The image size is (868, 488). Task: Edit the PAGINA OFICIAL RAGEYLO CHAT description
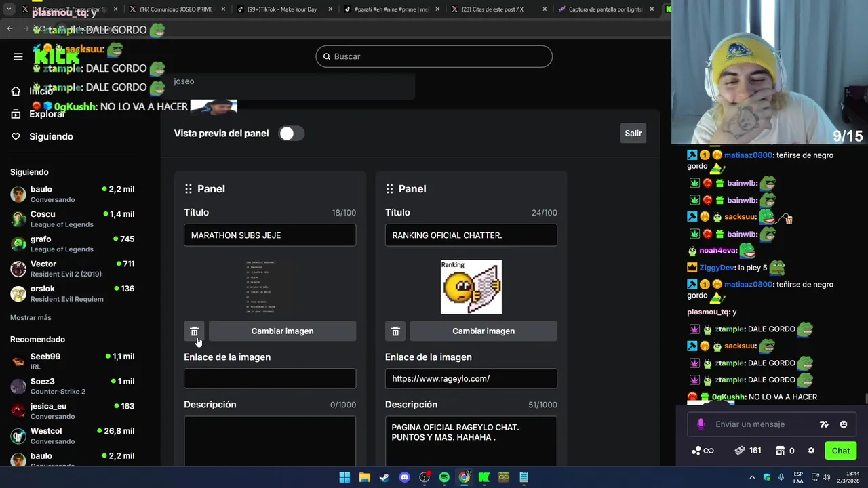[x=471, y=441]
